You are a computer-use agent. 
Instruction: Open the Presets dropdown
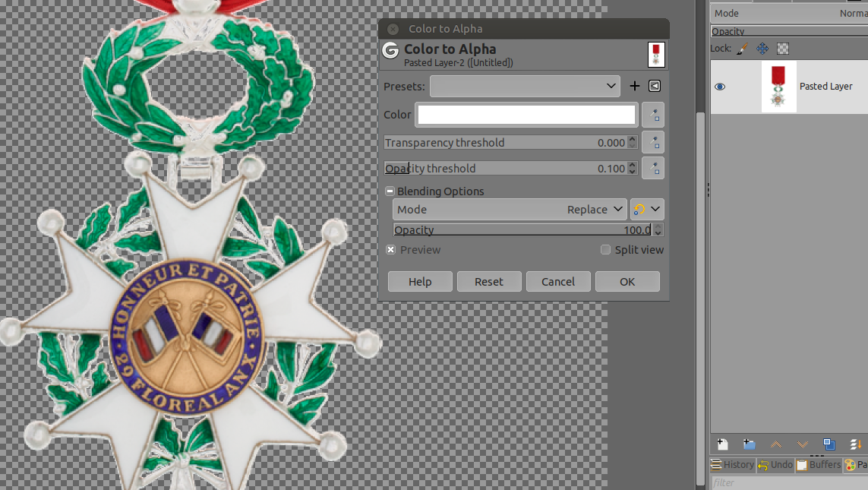525,86
